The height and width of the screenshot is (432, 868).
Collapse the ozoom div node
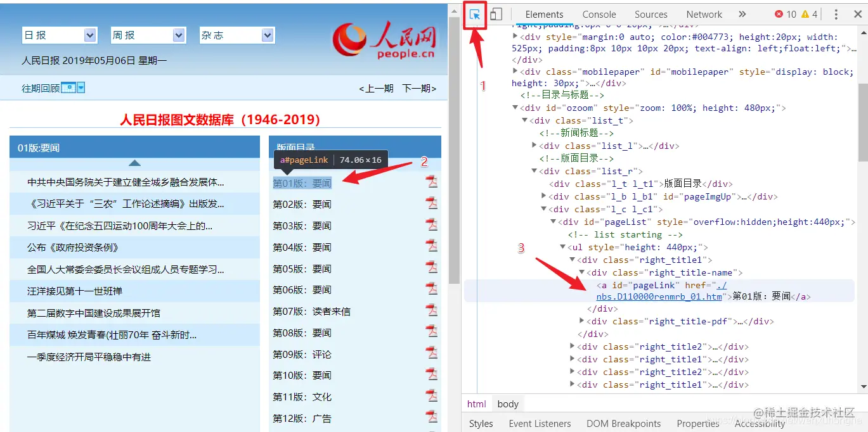coord(515,108)
